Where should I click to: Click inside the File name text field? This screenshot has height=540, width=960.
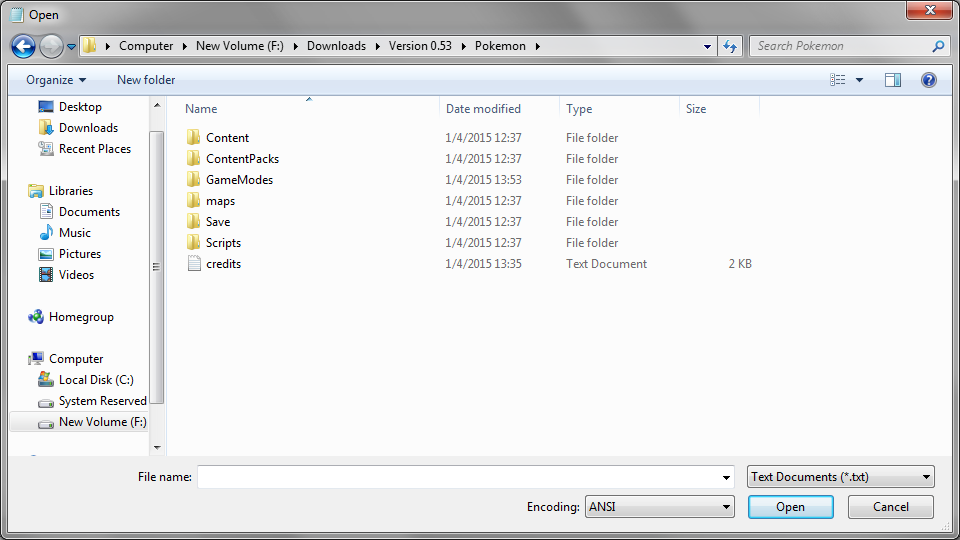(x=458, y=478)
